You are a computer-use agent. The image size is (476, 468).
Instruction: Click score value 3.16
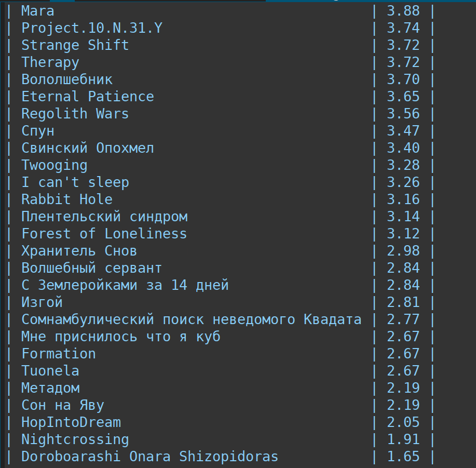[x=403, y=200]
